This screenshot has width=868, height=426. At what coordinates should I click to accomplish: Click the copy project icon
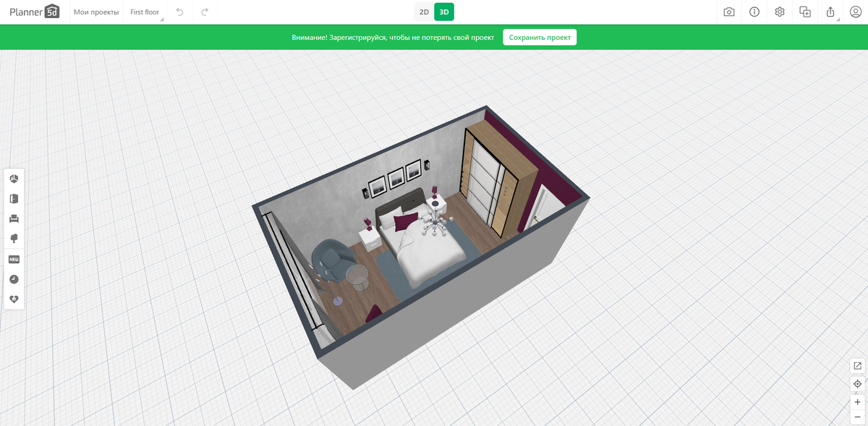click(805, 12)
